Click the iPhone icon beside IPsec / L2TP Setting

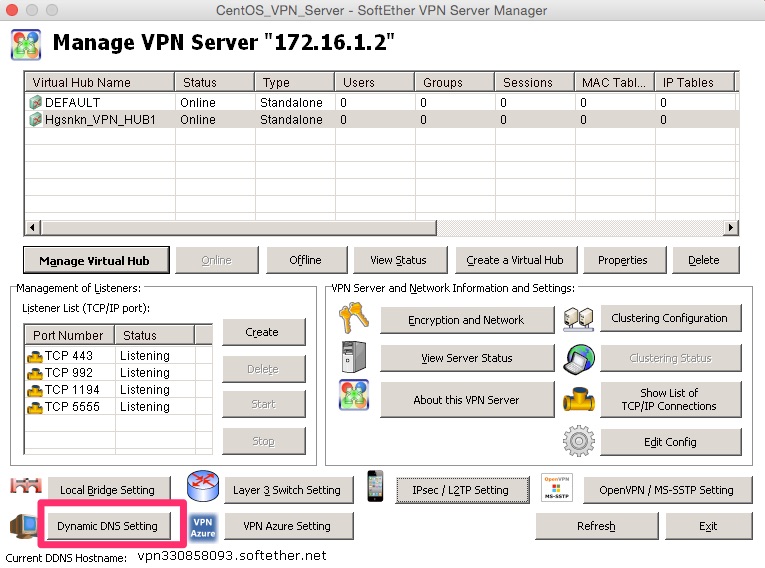tap(375, 486)
